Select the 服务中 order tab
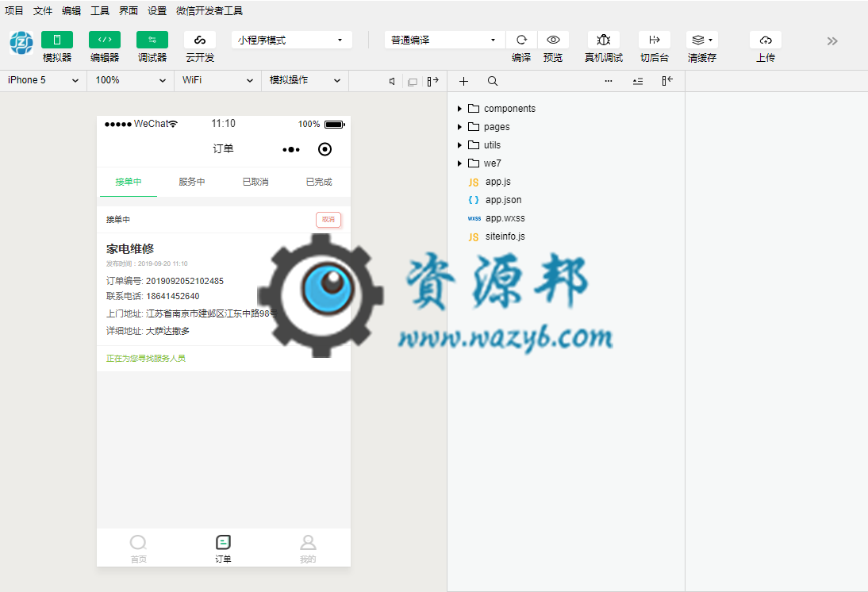This screenshot has height=592, width=868. click(x=192, y=182)
